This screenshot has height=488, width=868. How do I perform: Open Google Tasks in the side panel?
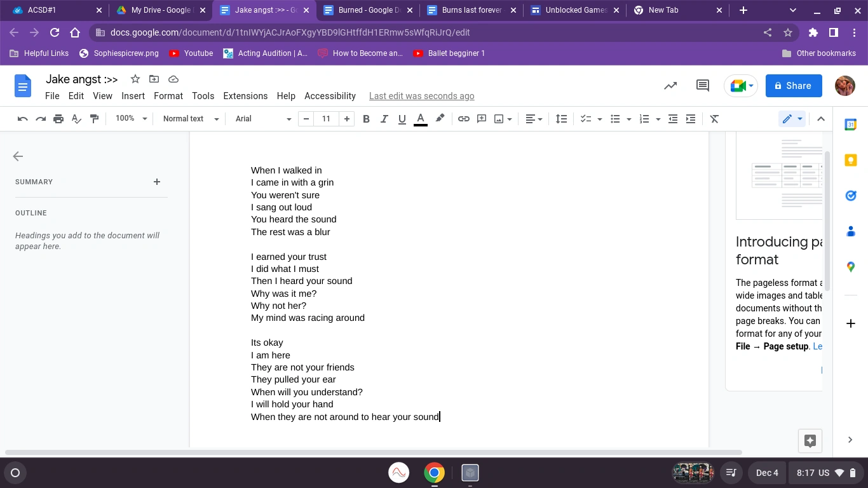(x=850, y=195)
